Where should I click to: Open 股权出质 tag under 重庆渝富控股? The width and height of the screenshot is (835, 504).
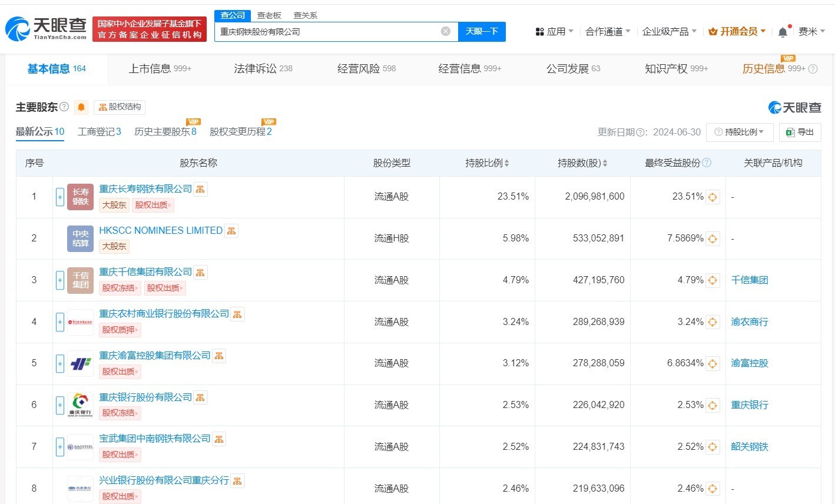(x=120, y=372)
